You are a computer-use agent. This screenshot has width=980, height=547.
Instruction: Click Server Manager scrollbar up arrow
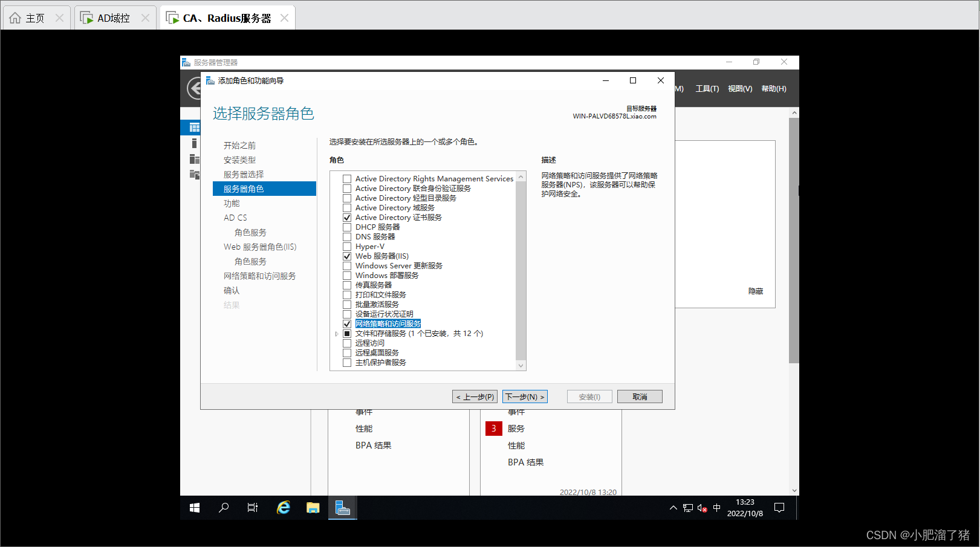(794, 113)
